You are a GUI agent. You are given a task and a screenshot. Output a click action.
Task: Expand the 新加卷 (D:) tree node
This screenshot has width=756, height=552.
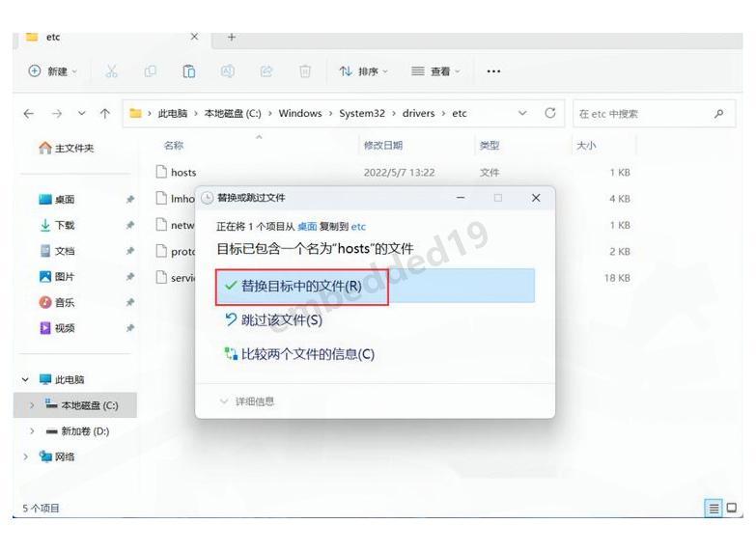tap(32, 431)
